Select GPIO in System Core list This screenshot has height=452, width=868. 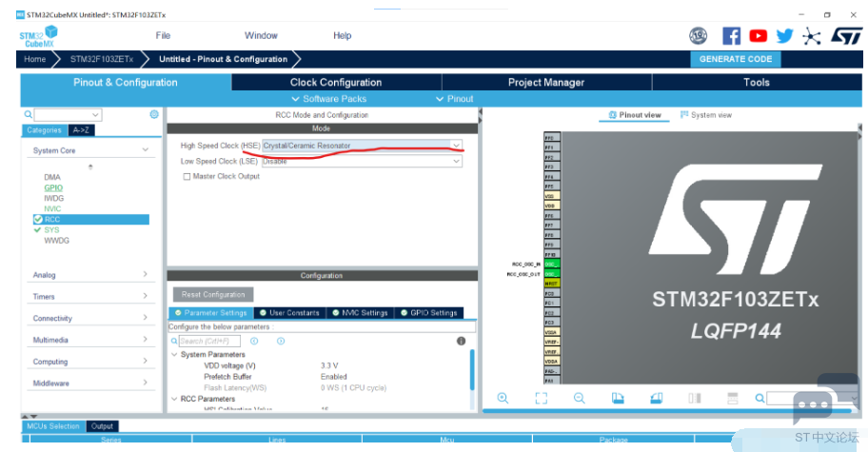[x=53, y=187]
